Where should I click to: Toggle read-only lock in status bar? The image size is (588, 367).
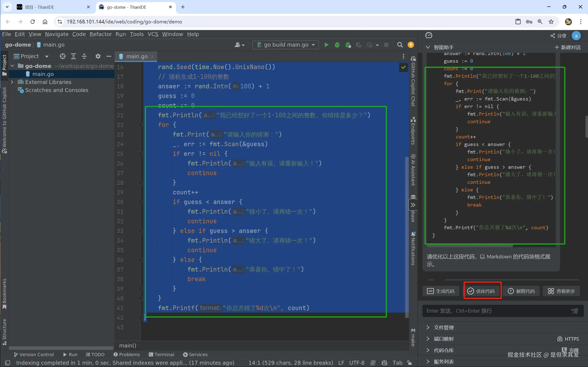coord(410,363)
